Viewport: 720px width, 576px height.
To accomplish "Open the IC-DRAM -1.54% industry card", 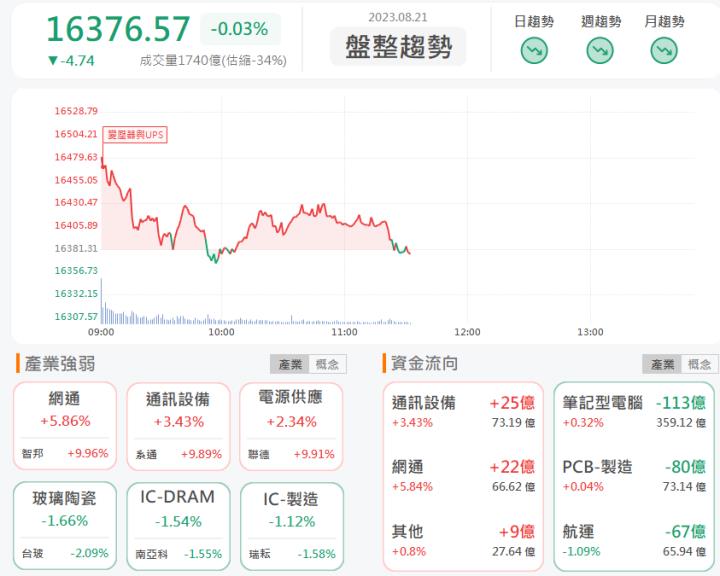I will (x=178, y=526).
